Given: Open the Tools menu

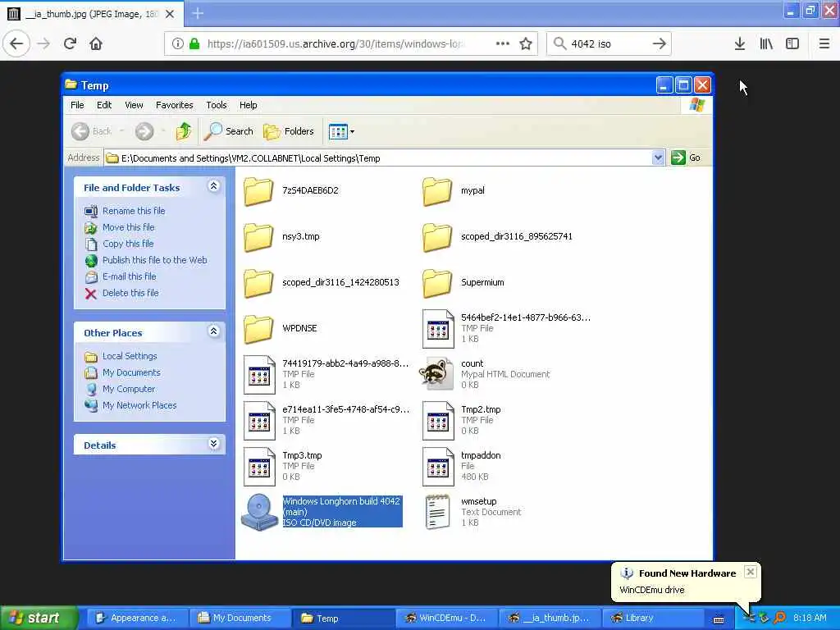Looking at the screenshot, I should 217,105.
